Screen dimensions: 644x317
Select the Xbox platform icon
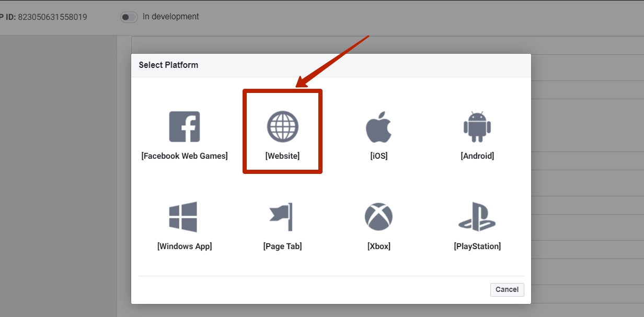[378, 216]
